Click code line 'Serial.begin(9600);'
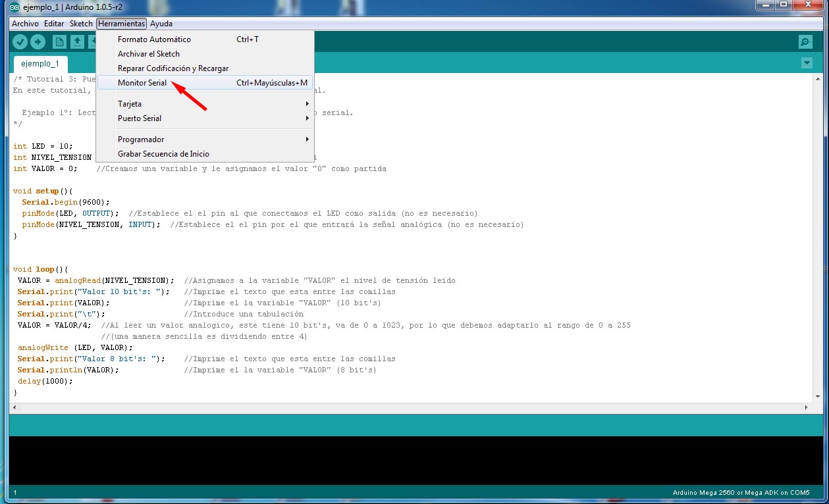Screen dimensions: 829x504 (x=66, y=202)
